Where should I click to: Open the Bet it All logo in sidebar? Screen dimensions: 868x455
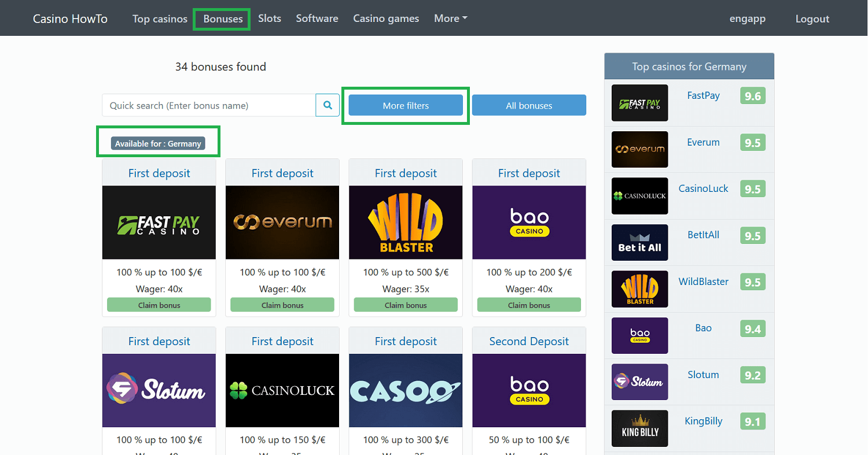(639, 242)
